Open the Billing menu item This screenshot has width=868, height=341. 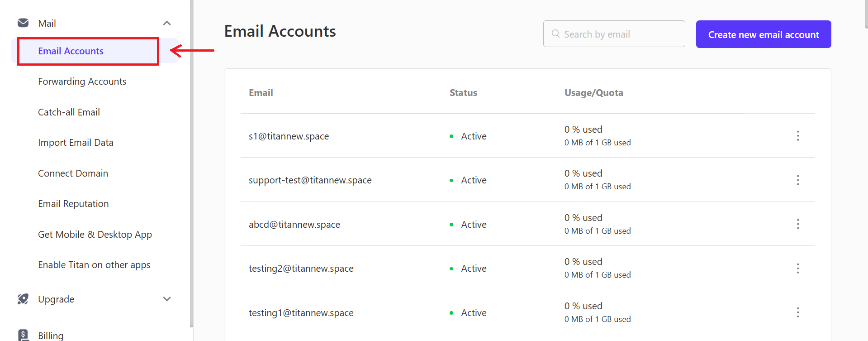(51, 336)
